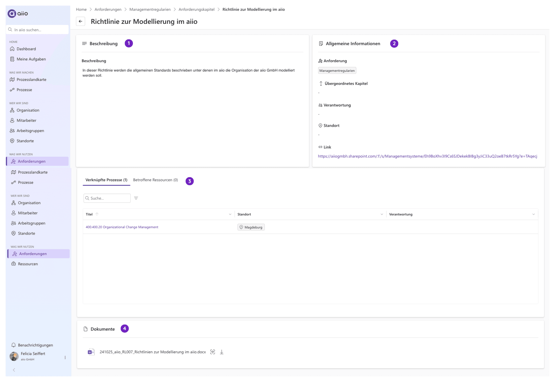This screenshot has width=555, height=392.
Task: Click the page title 'Richtlinie zur Modellierung im aiio'
Action: [x=144, y=22]
